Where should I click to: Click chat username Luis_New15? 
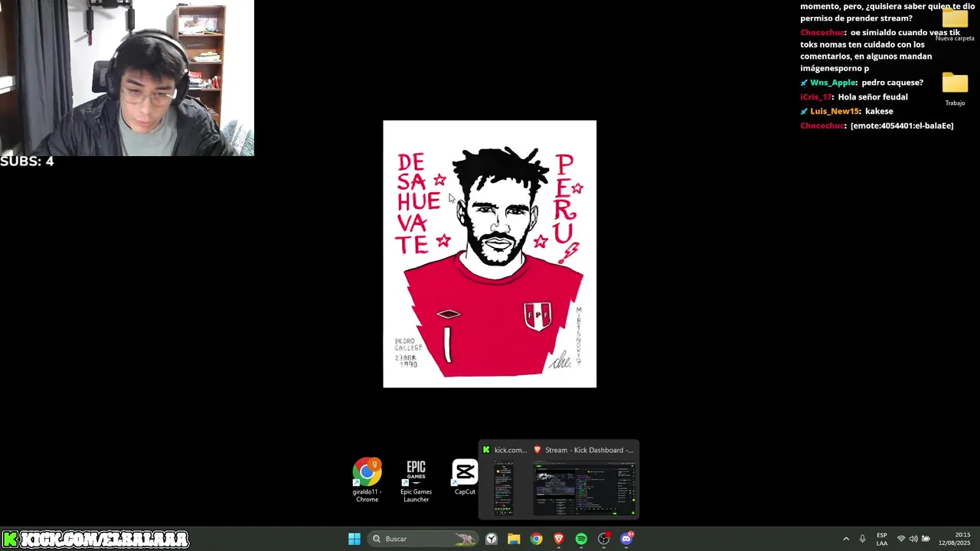coord(835,112)
